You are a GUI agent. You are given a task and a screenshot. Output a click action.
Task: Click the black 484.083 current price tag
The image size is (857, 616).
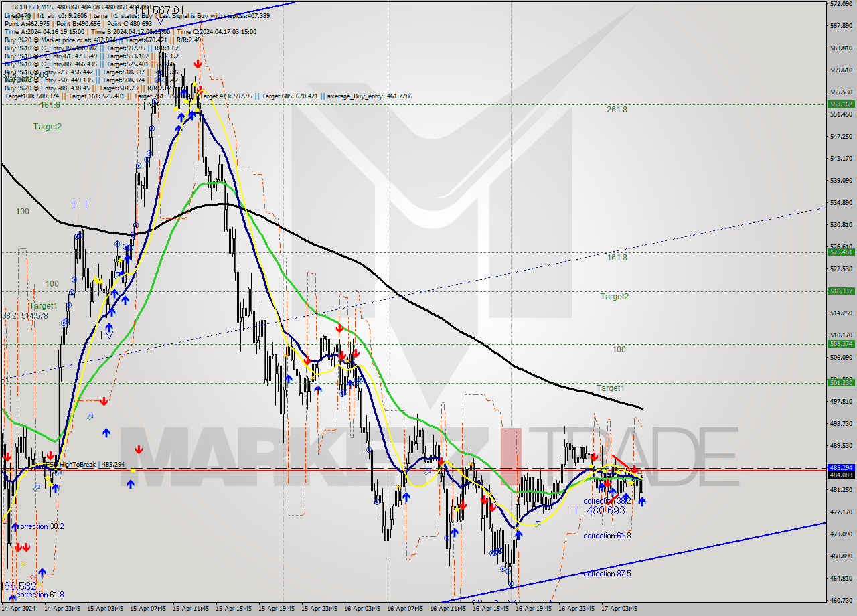(841, 475)
